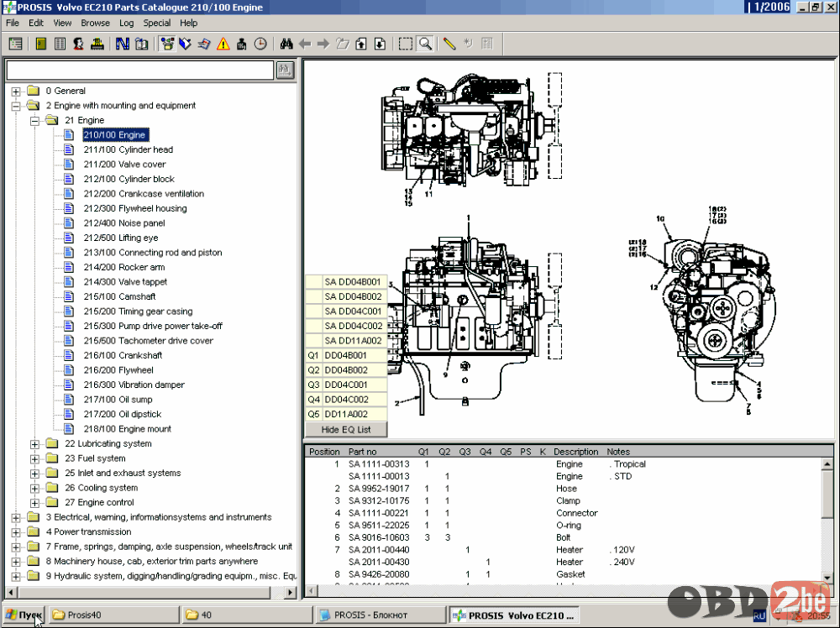Image resolution: width=840 pixels, height=628 pixels.
Task: Select the Q5 DD11A002 equipment row
Action: tap(346, 415)
